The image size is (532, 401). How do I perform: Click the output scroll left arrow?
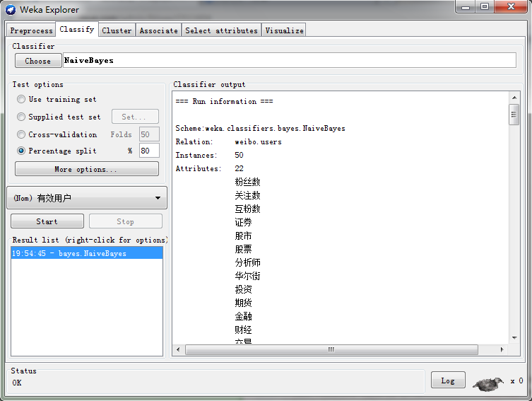[178, 349]
